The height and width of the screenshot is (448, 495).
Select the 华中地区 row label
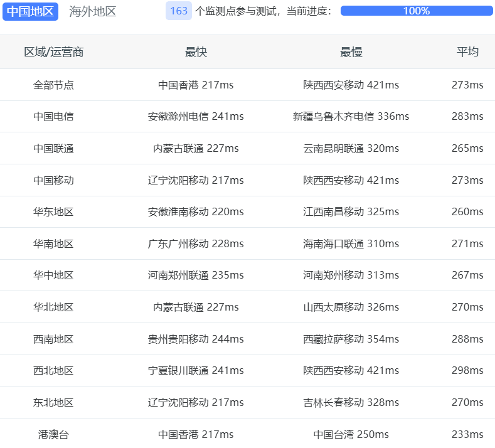[x=54, y=275]
